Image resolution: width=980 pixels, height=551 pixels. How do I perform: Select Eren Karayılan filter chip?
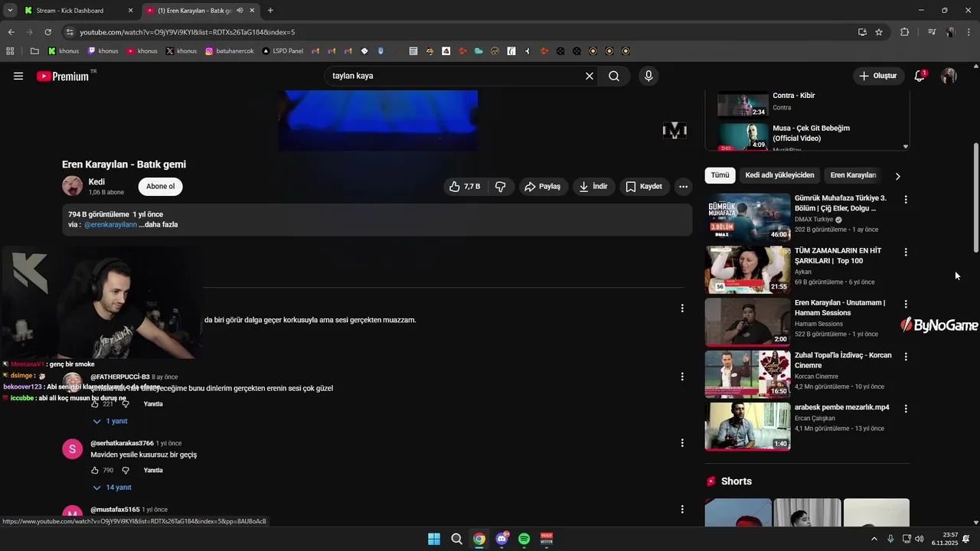coord(853,175)
